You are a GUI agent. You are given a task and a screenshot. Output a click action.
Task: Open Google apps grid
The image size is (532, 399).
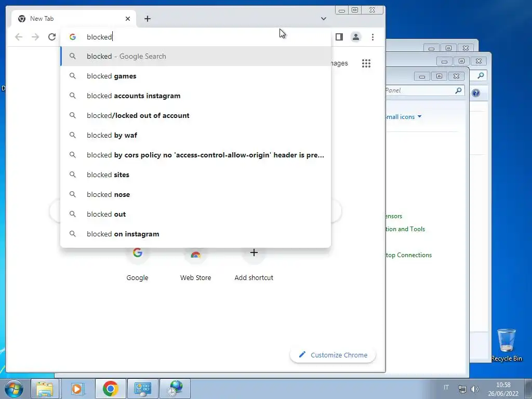click(x=366, y=63)
